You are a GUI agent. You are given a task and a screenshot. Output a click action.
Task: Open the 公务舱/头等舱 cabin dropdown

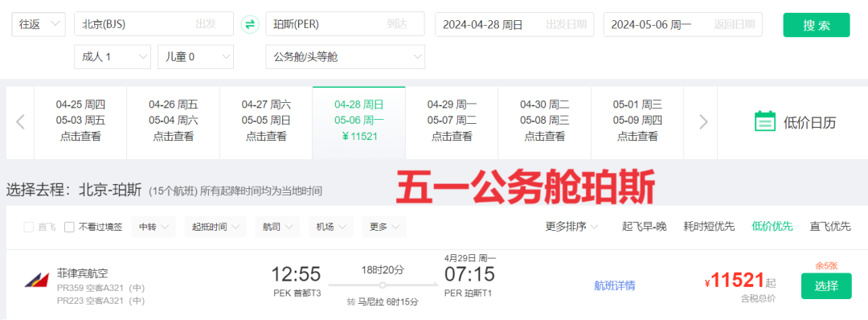tap(346, 56)
